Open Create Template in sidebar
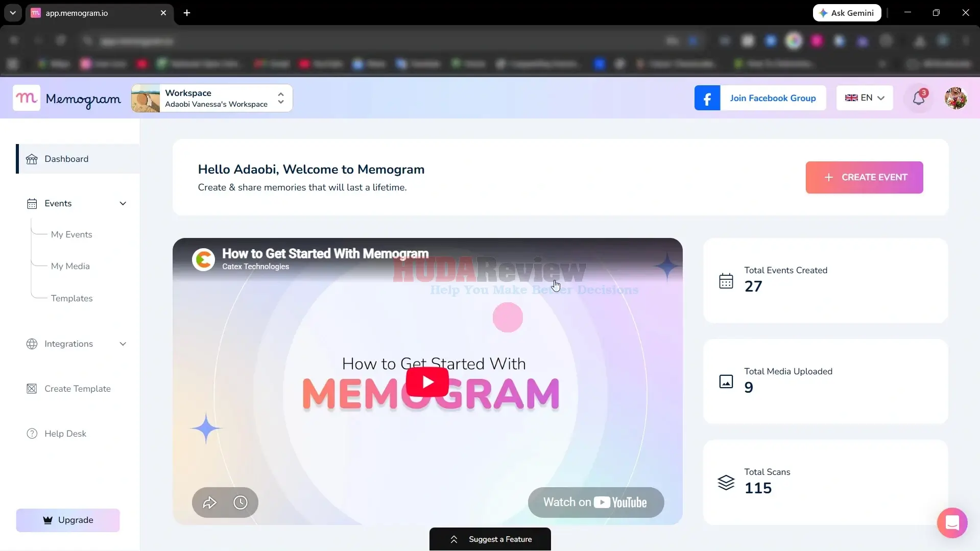Image resolution: width=980 pixels, height=551 pixels. tap(78, 389)
